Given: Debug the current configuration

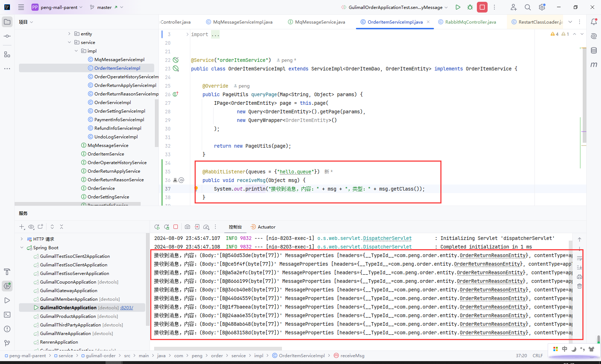Looking at the screenshot, I should point(470,7).
